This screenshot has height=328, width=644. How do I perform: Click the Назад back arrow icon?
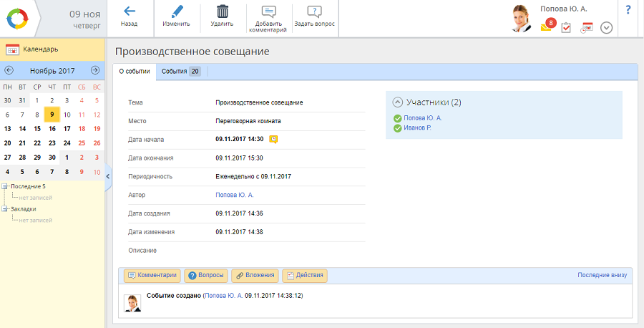coord(129,11)
